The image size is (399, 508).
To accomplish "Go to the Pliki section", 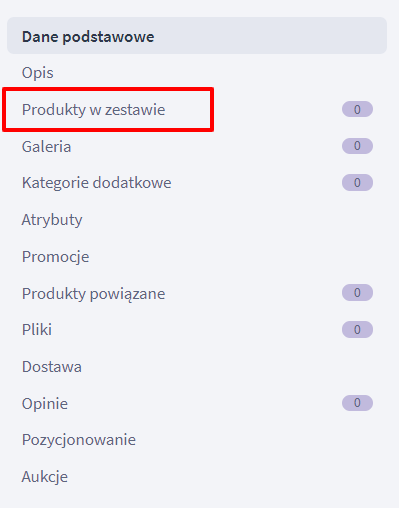I will pos(197,330).
